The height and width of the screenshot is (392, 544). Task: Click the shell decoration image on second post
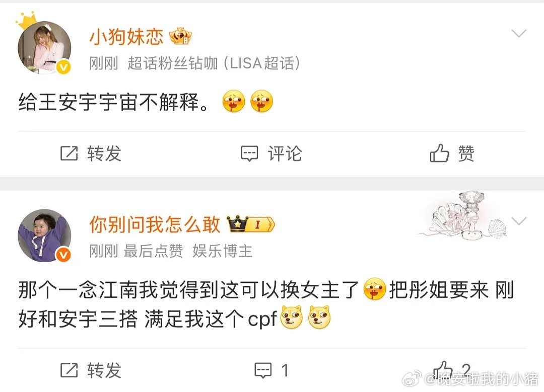464,215
